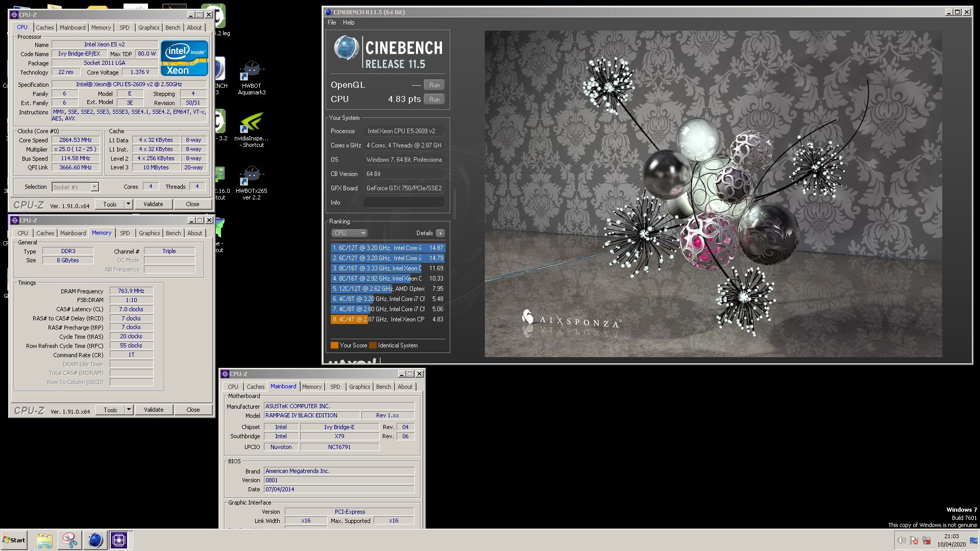Open About tab in CPU-Z Memory window
The width and height of the screenshot is (980, 551).
[194, 233]
